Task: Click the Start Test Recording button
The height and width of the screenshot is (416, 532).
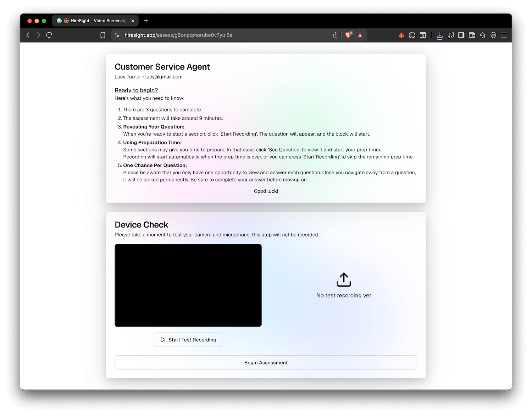Action: pos(188,340)
